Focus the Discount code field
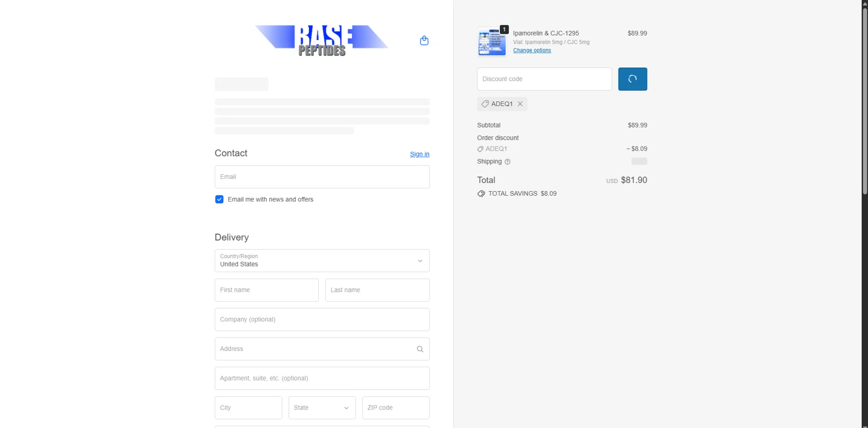Screen dimensions: 868x428 pyautogui.click(x=545, y=79)
